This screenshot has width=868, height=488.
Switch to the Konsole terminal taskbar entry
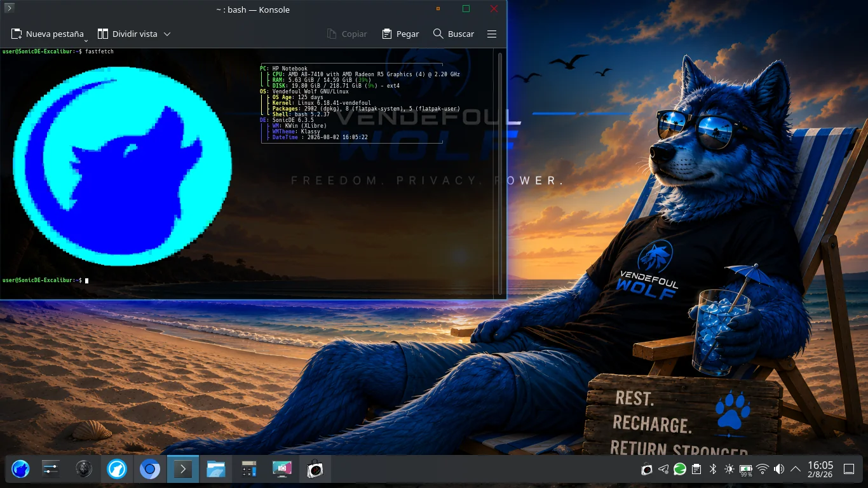tap(182, 470)
